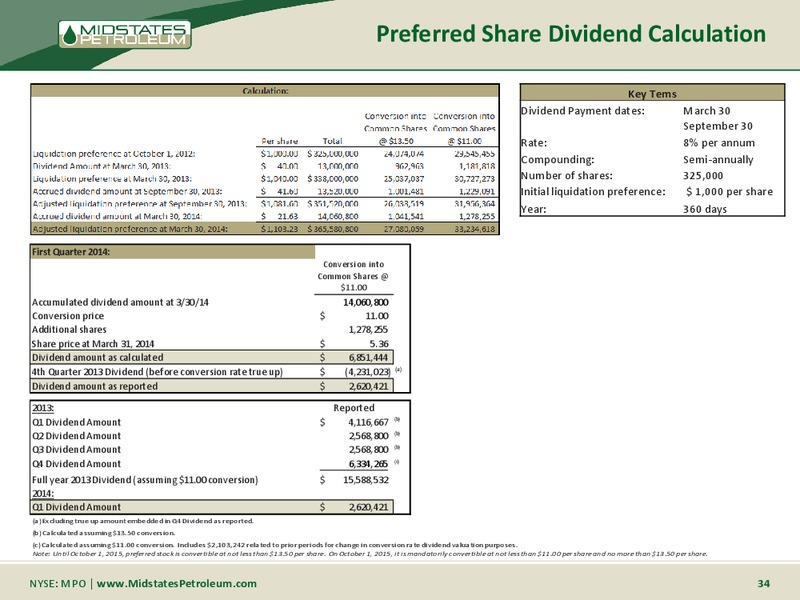Click the '360 days' year value

[705, 209]
